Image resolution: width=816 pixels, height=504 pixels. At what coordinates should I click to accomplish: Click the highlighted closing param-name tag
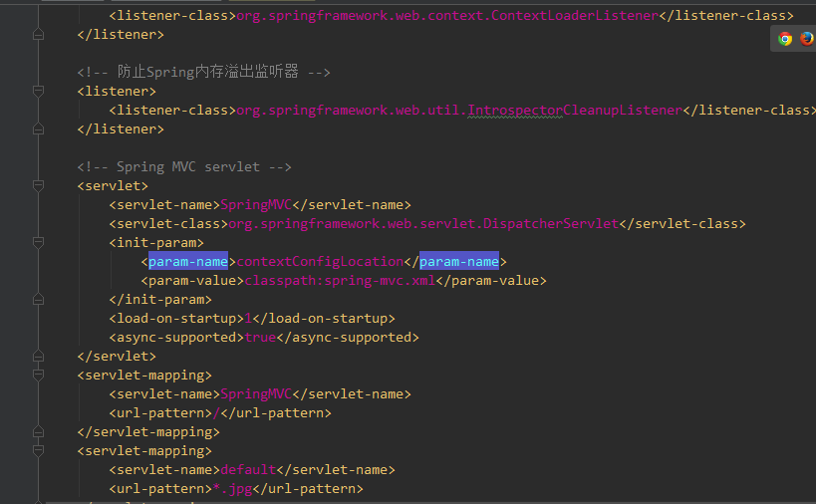pyautogui.click(x=459, y=262)
